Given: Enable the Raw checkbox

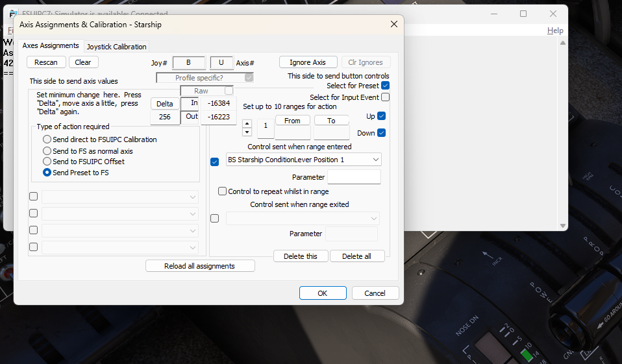Looking at the screenshot, I should click(x=229, y=91).
